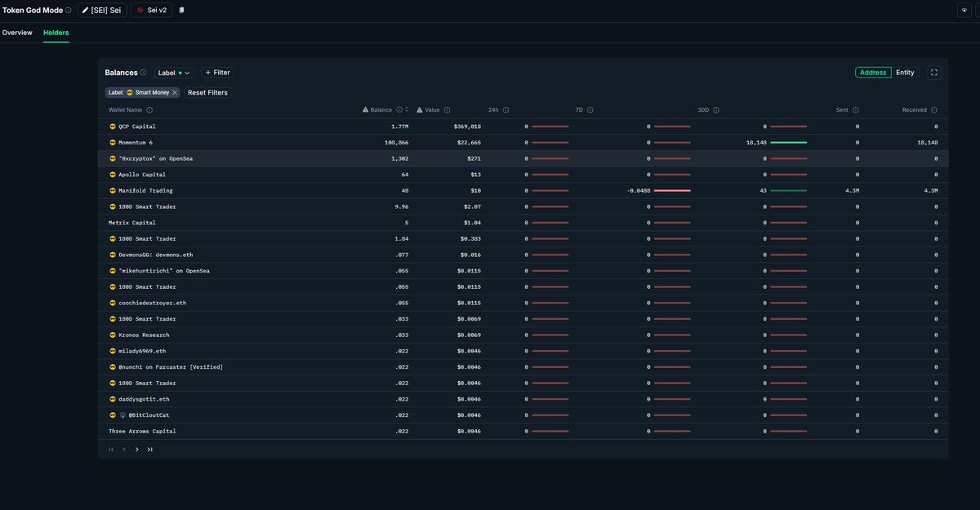The image size is (980, 510).
Task: Click the skull icon beside @BitCloutCat
Action: point(122,415)
